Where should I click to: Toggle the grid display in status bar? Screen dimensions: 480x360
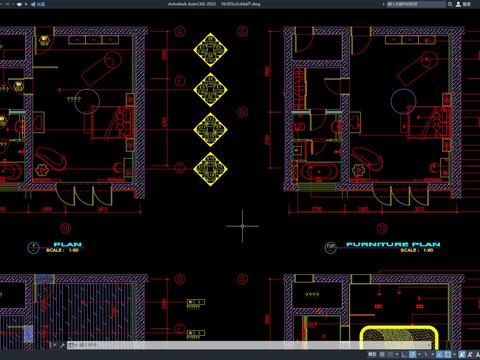tap(382, 354)
